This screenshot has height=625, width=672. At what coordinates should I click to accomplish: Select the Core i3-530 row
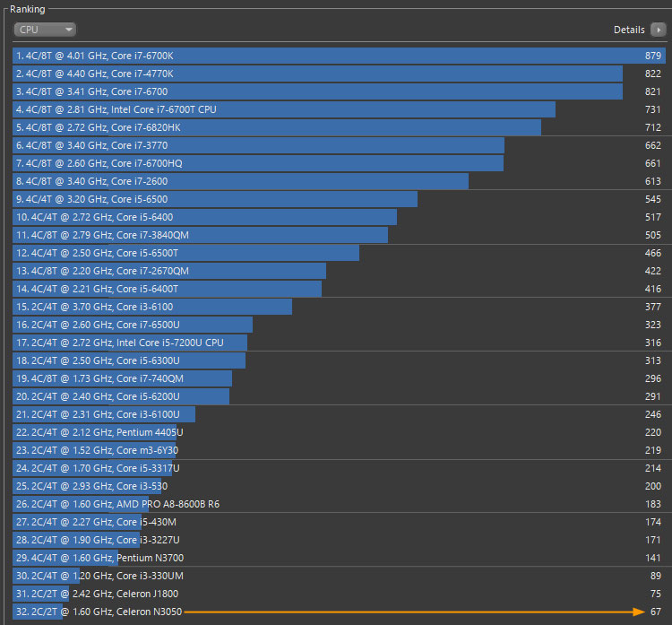(x=339, y=486)
